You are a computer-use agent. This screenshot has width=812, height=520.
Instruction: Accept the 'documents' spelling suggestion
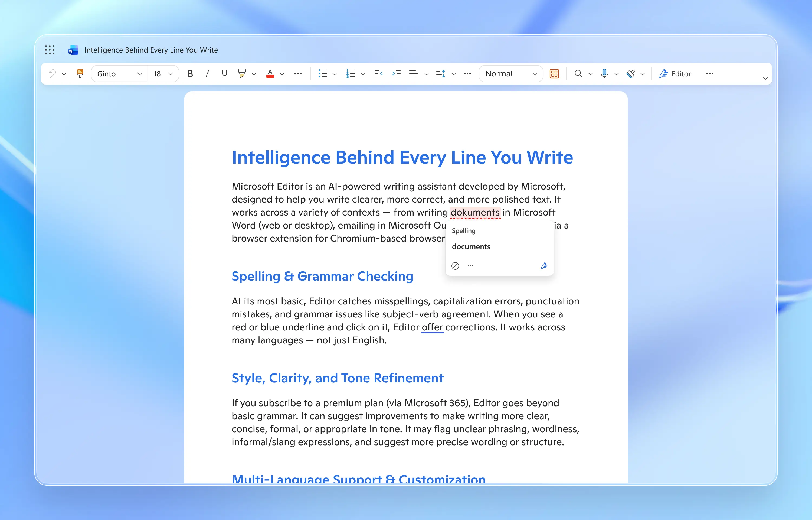[x=471, y=246]
